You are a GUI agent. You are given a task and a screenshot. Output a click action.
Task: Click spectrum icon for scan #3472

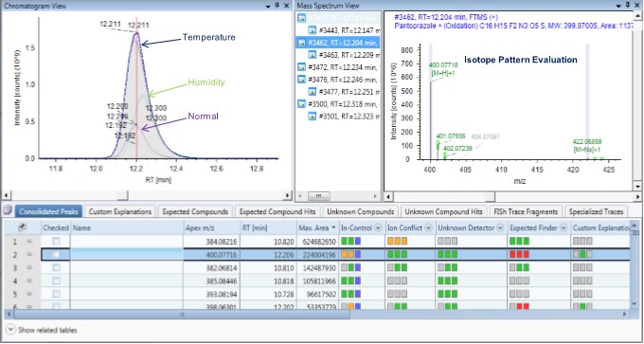coord(301,67)
